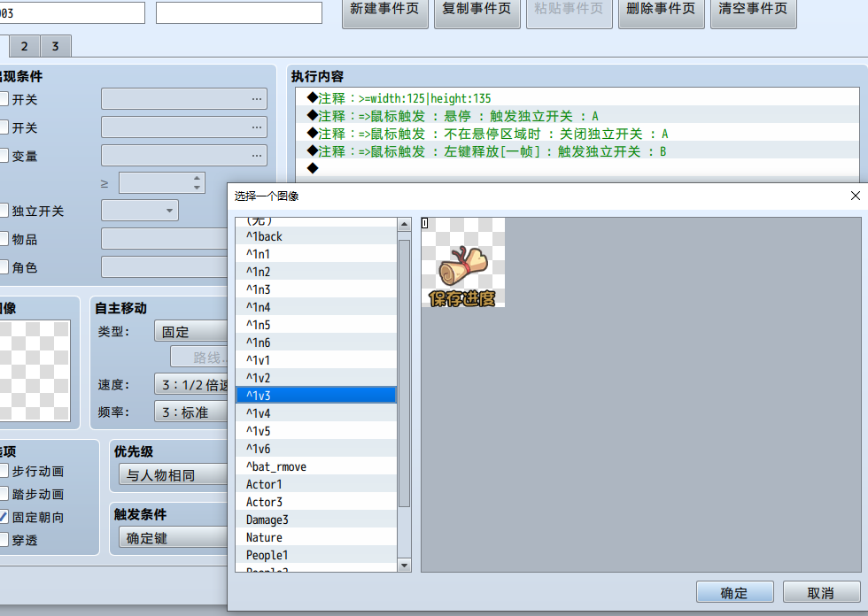Image resolution: width=868 pixels, height=616 pixels.
Task: Open the 触发条件 确定键 dropdown
Action: pyautogui.click(x=174, y=537)
